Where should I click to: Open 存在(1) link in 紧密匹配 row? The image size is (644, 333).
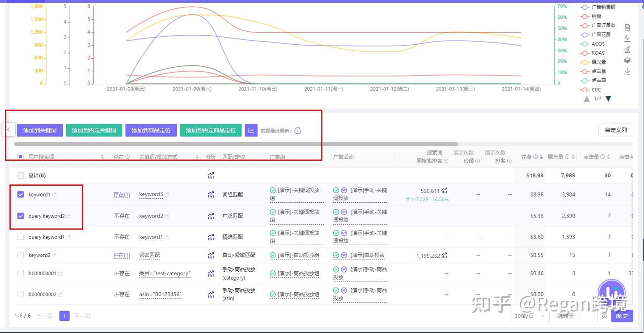coord(122,255)
